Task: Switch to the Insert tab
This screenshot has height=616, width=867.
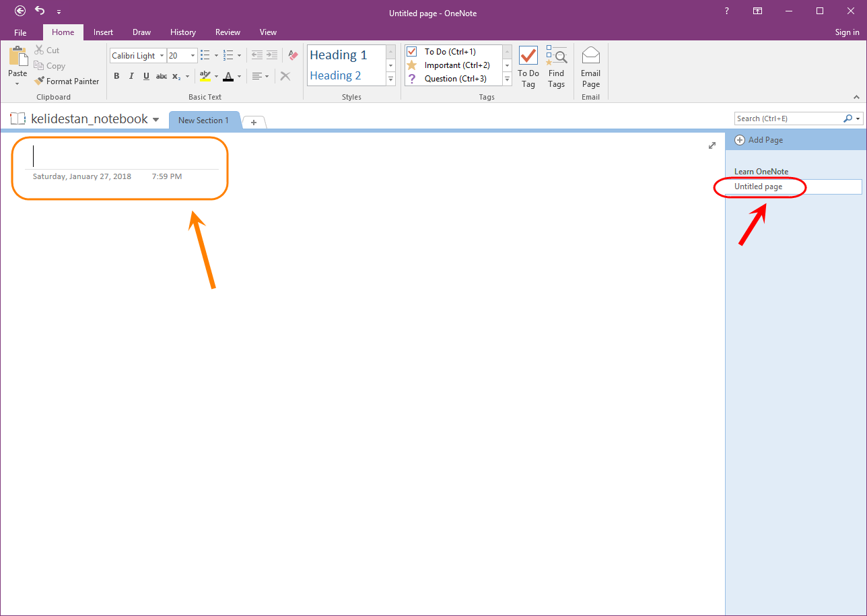Action: click(103, 32)
